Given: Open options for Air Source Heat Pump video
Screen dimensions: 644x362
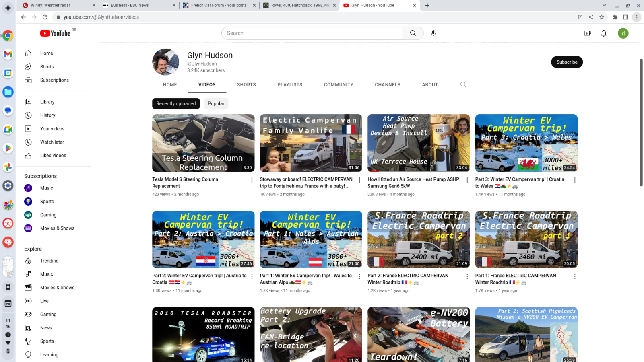Looking at the screenshot, I should [467, 180].
